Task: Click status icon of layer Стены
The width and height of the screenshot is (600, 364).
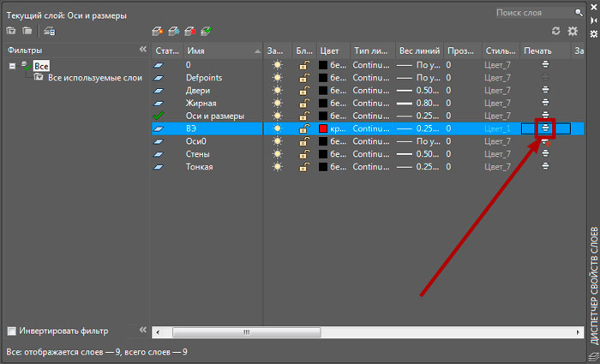Action: click(x=158, y=154)
